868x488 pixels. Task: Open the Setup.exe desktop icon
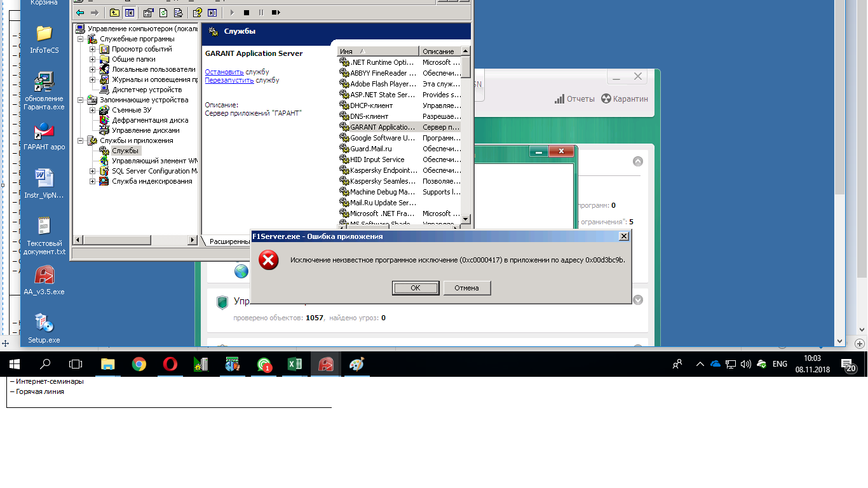[44, 328]
